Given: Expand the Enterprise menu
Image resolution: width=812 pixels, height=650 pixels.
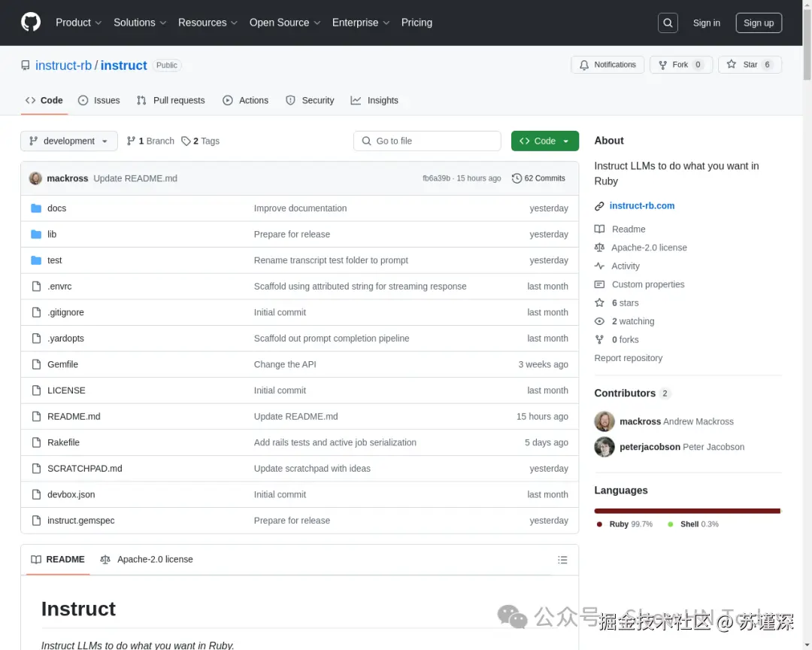Looking at the screenshot, I should pyautogui.click(x=360, y=23).
